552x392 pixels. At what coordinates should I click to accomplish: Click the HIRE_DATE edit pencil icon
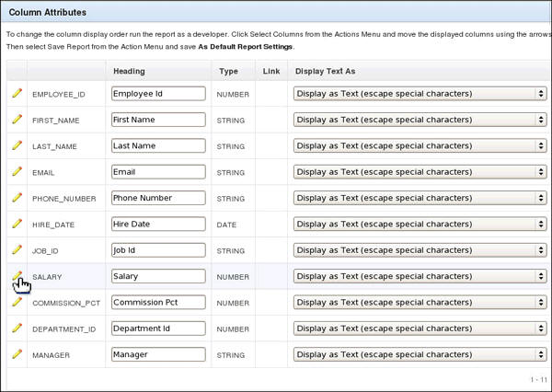pos(16,224)
